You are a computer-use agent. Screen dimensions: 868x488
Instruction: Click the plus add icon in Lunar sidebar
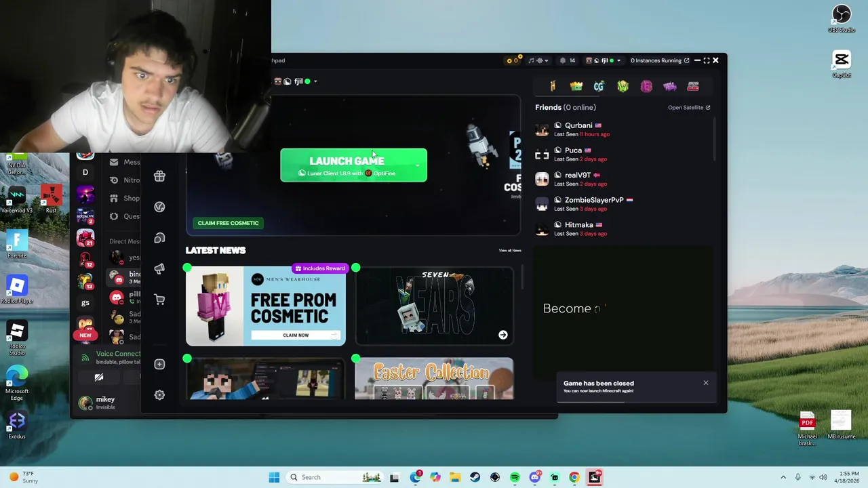tap(159, 364)
